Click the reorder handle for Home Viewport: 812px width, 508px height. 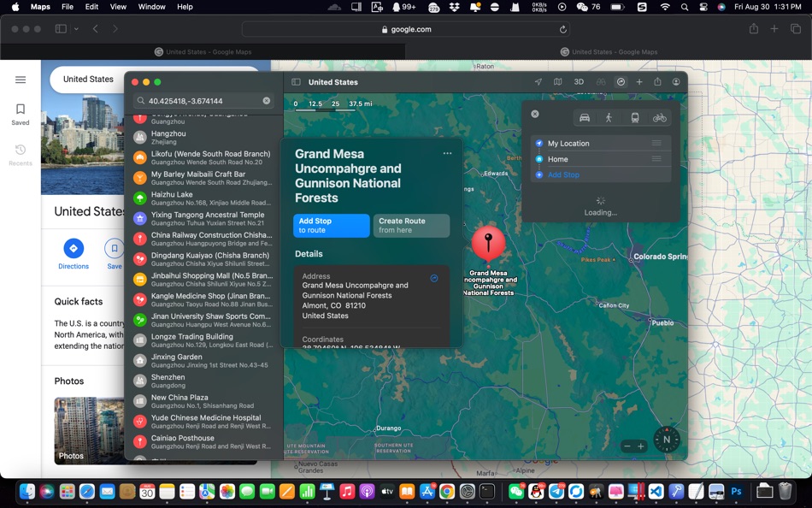(656, 159)
